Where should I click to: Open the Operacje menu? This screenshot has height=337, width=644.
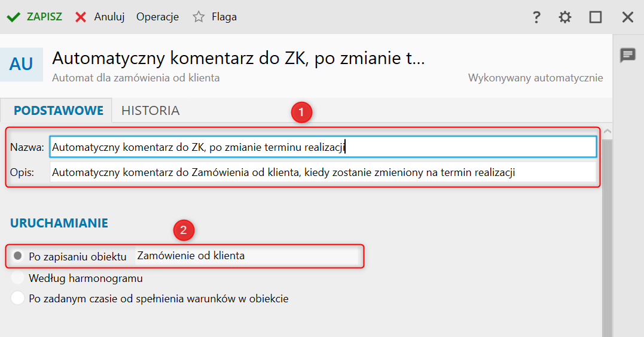(x=157, y=17)
